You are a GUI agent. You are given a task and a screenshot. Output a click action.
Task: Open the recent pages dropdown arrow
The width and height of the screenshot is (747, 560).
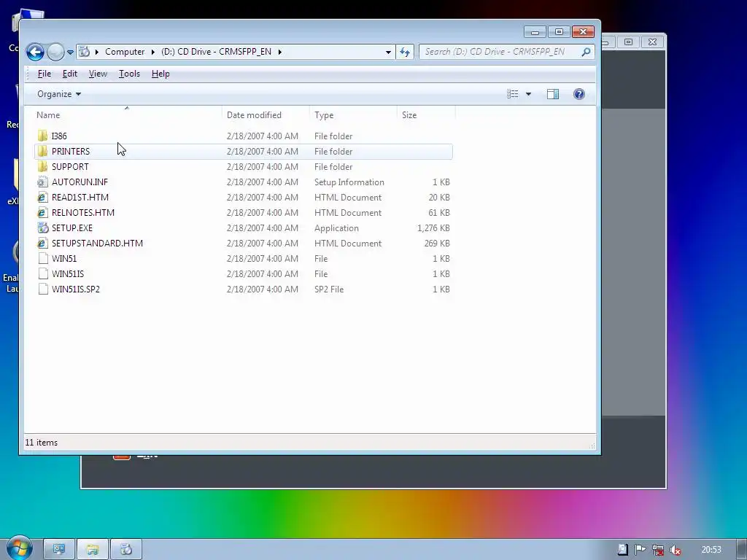[70, 52]
